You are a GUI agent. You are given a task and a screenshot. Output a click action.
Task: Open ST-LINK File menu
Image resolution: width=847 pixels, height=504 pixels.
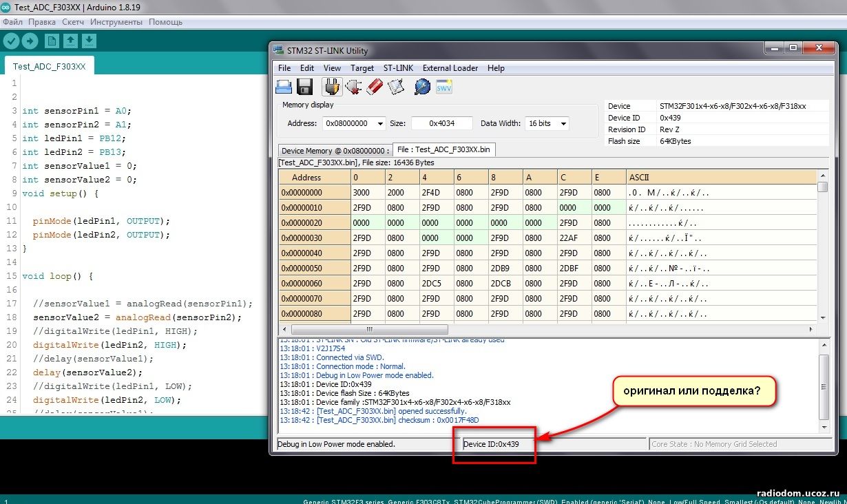(x=284, y=68)
